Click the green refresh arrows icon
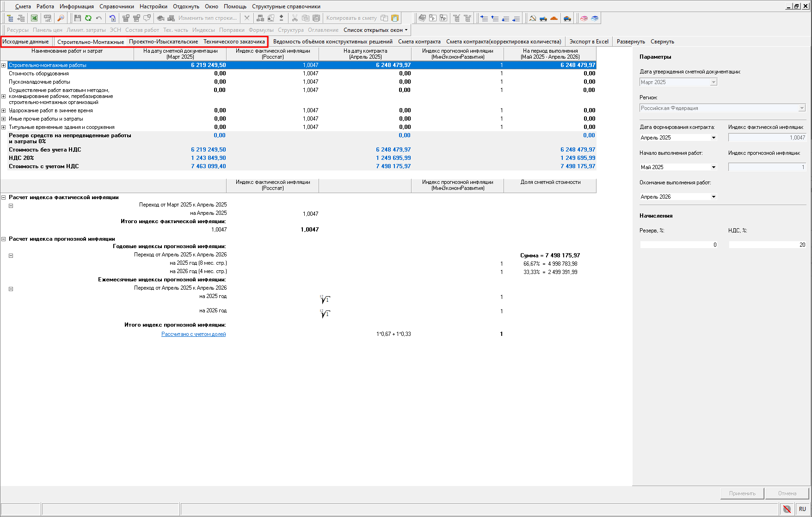This screenshot has width=812, height=517. pos(88,18)
